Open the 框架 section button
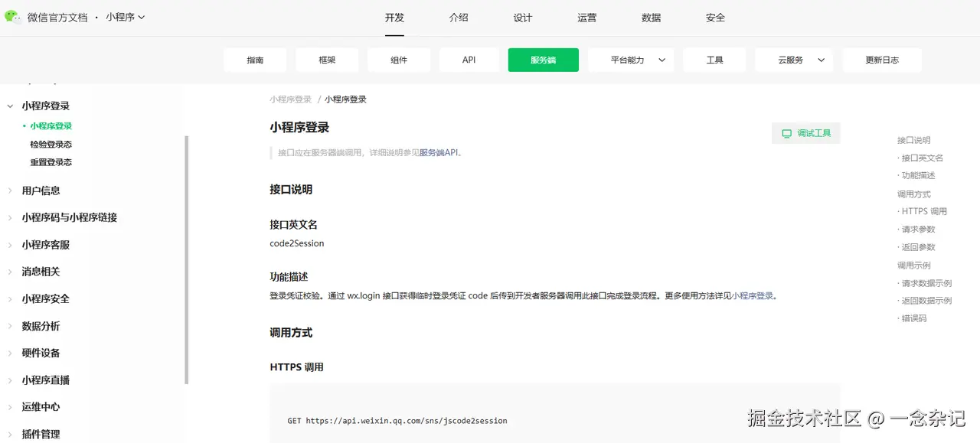Viewport: 980px width, 443px height. click(327, 60)
